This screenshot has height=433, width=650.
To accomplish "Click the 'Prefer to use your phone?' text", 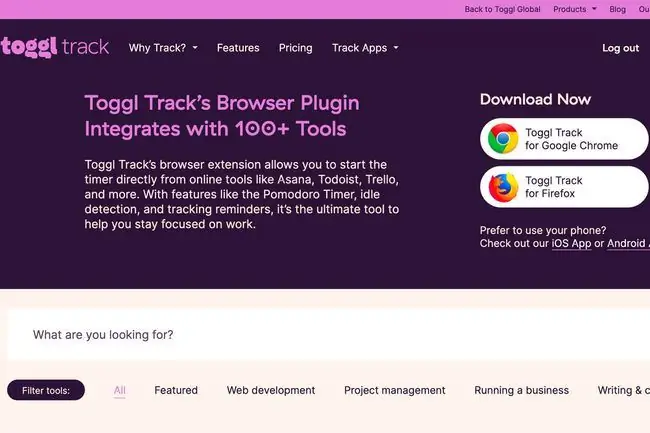I will tap(543, 230).
